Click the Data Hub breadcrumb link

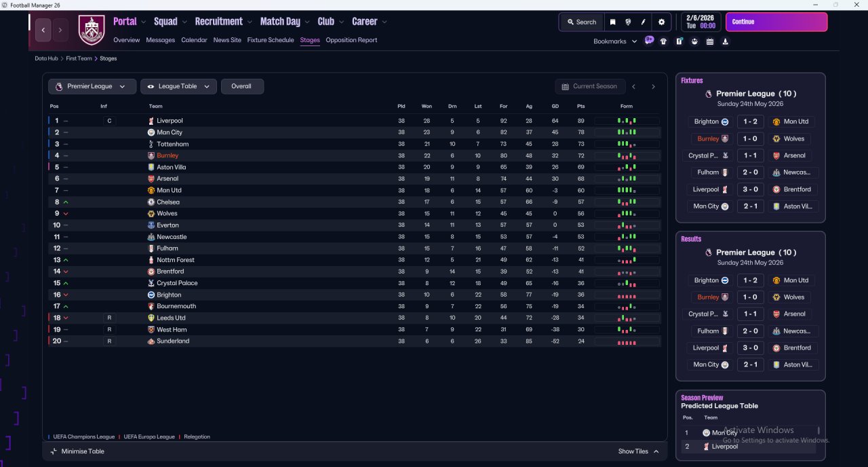click(47, 58)
